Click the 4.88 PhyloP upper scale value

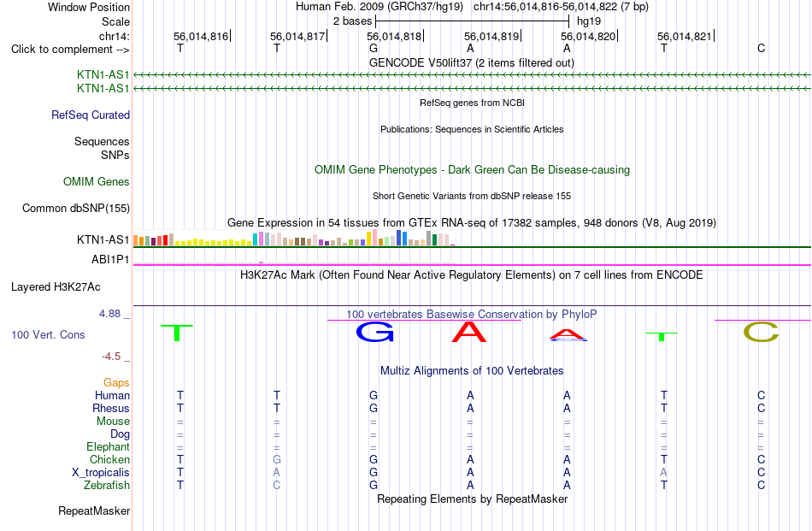coord(109,314)
